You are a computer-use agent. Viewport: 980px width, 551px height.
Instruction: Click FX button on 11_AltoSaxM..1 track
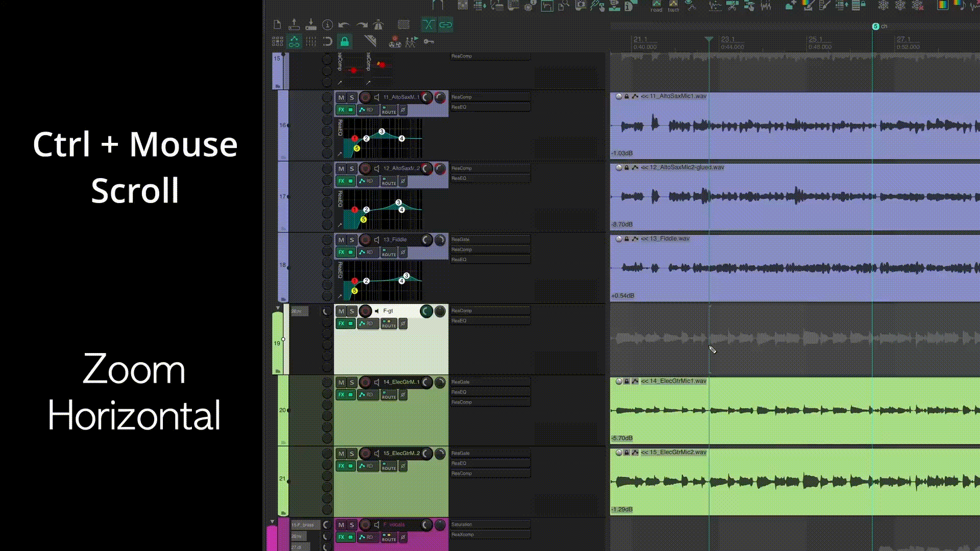pyautogui.click(x=341, y=110)
